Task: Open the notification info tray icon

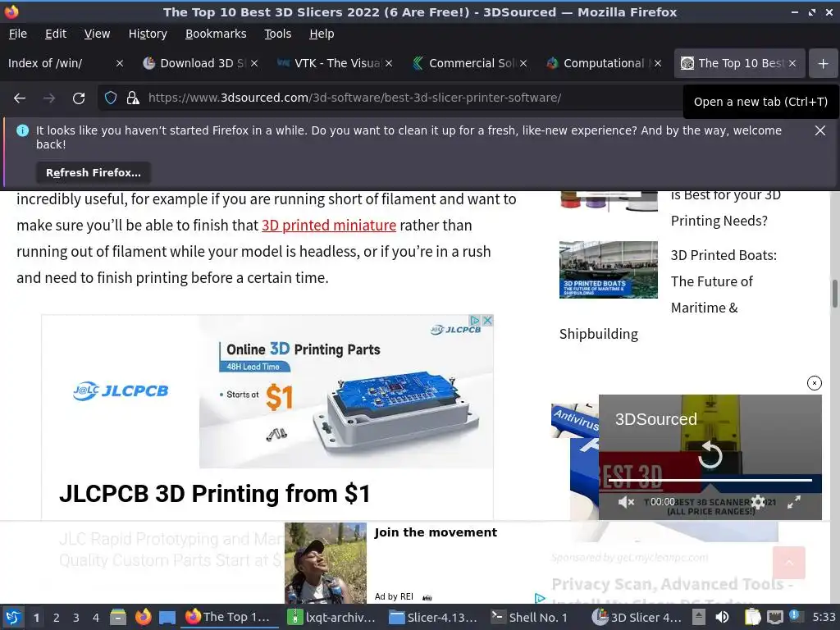Action: click(x=795, y=615)
